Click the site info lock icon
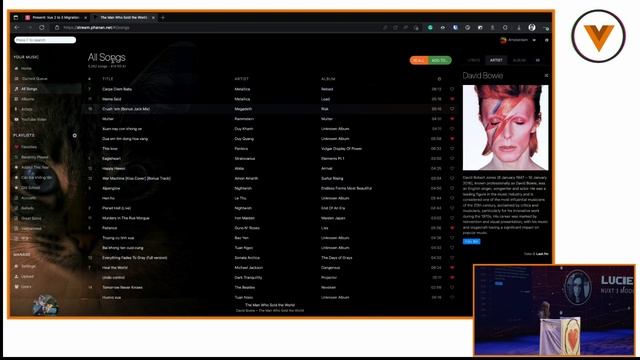640x360 pixels. point(57,27)
